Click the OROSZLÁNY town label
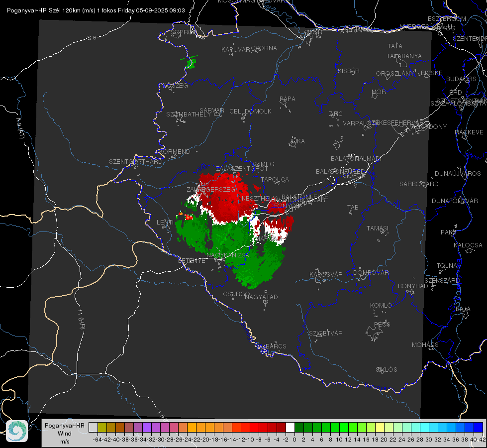 (x=395, y=74)
